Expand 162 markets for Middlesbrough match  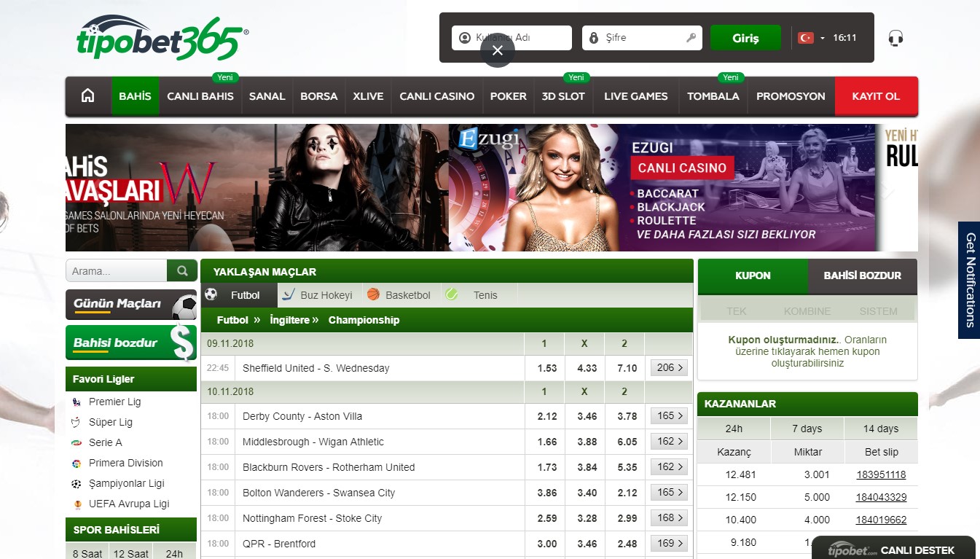tap(669, 442)
